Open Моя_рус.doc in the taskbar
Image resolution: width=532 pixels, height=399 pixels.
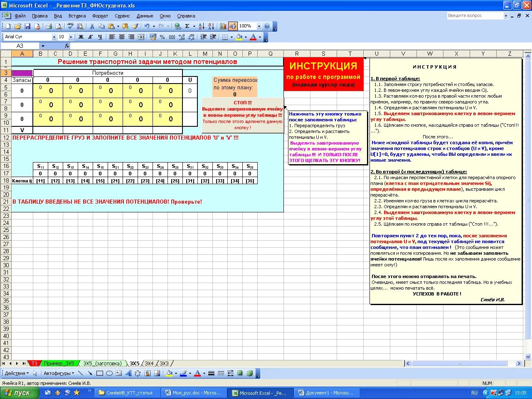tap(194, 393)
